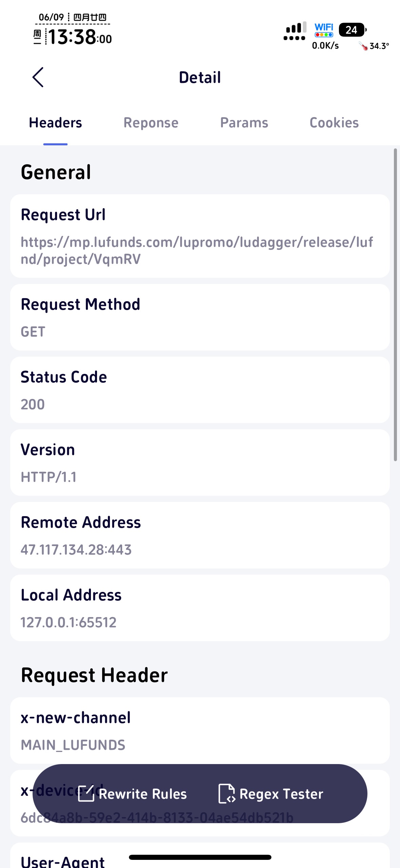This screenshot has width=400, height=868.
Task: Open the Params tab
Action: click(x=244, y=123)
